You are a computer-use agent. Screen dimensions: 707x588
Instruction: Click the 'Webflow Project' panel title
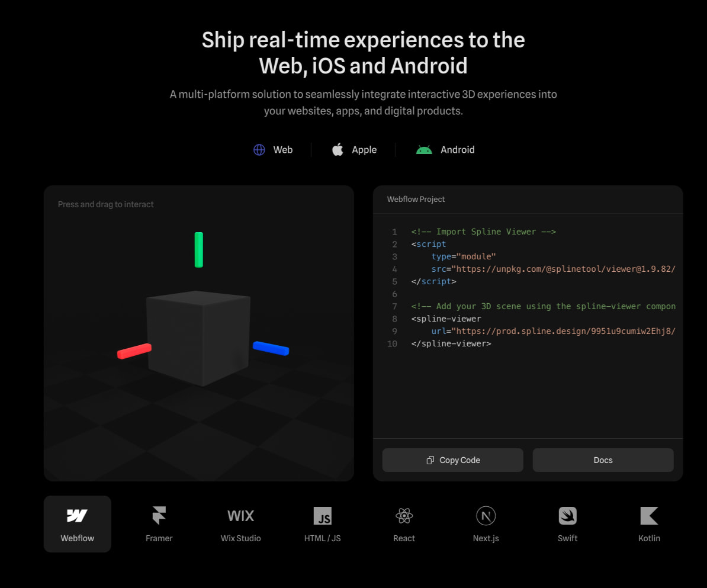[416, 200]
